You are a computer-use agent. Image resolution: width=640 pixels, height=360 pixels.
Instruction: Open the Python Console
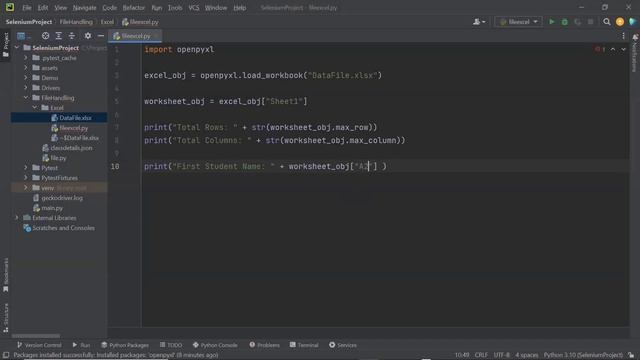pyautogui.click(x=215, y=345)
